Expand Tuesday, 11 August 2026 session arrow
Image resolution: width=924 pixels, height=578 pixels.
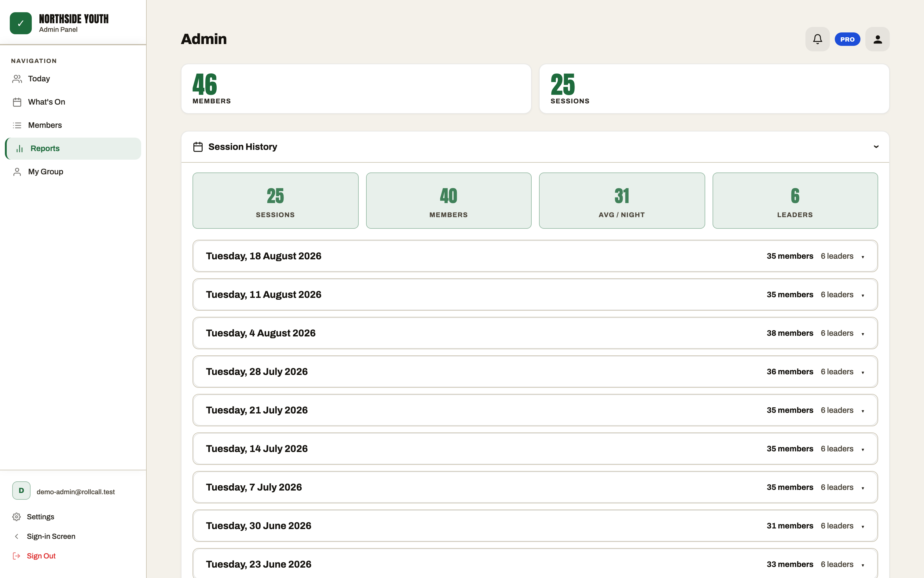(863, 295)
